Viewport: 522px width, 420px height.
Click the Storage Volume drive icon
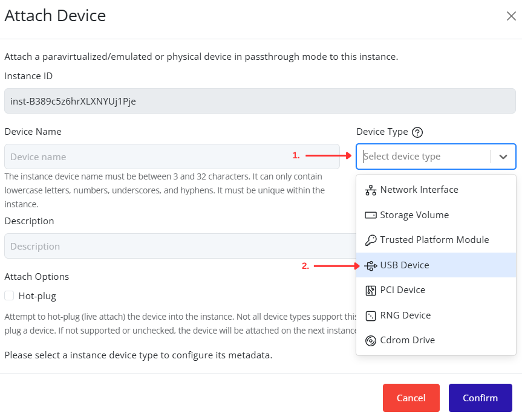click(371, 215)
